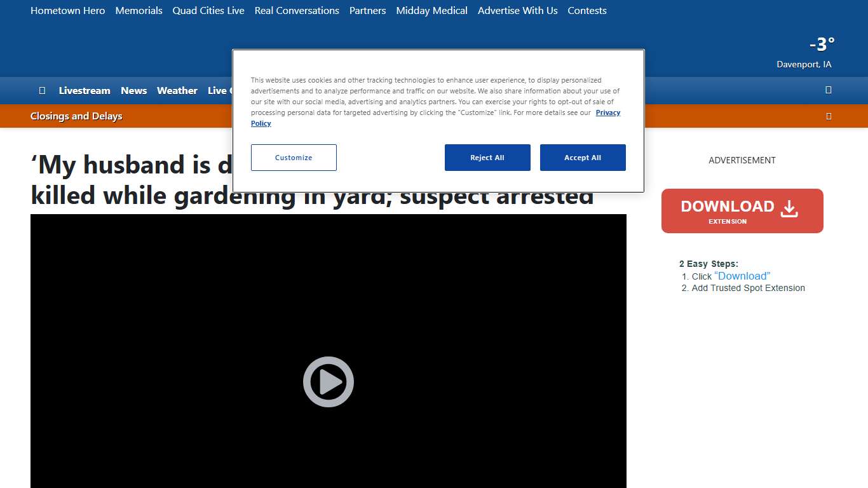Open the Contests page
This screenshot has width=868, height=488.
pos(587,11)
